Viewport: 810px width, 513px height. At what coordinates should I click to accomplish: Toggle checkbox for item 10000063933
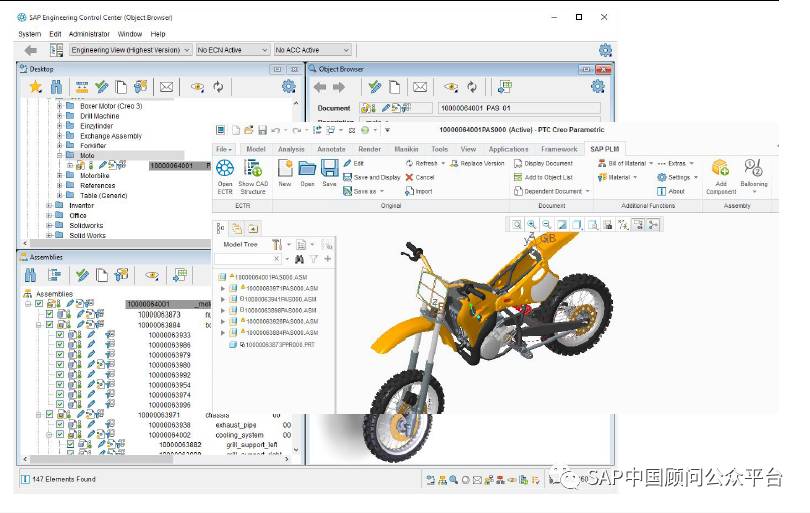pyautogui.click(x=60, y=334)
